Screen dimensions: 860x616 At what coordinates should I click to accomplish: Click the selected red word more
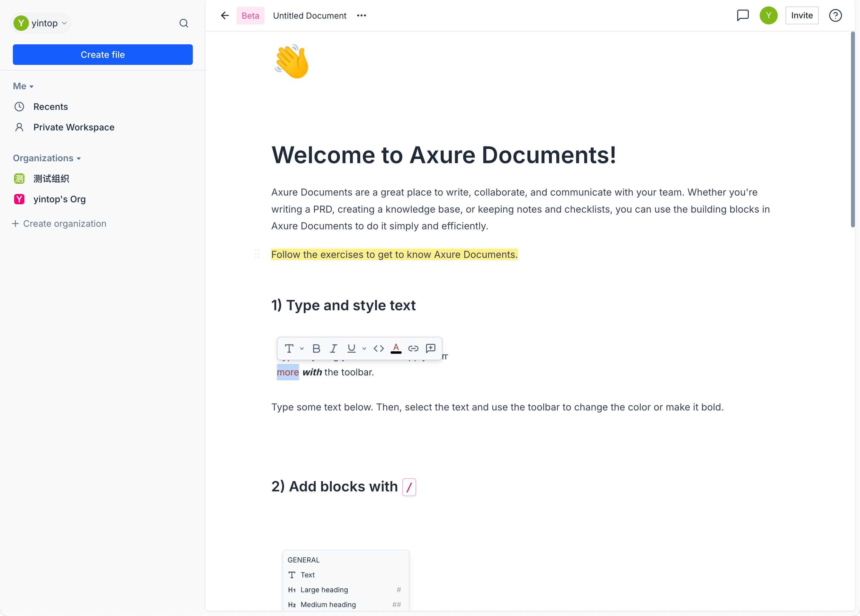click(288, 372)
